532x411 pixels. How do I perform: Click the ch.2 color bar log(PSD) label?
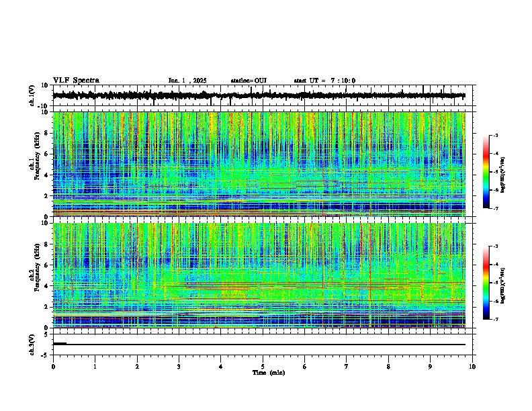click(x=503, y=285)
